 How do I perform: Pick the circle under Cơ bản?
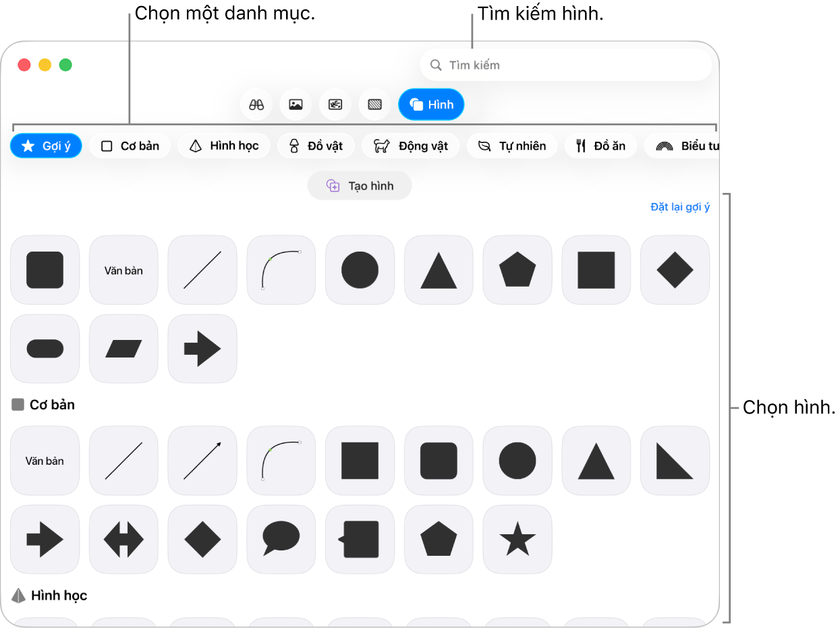click(x=517, y=461)
